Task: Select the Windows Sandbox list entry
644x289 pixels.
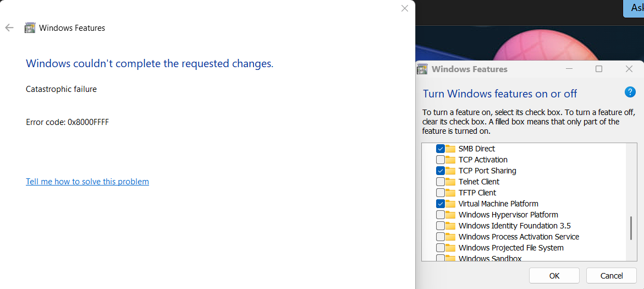Action: point(490,258)
